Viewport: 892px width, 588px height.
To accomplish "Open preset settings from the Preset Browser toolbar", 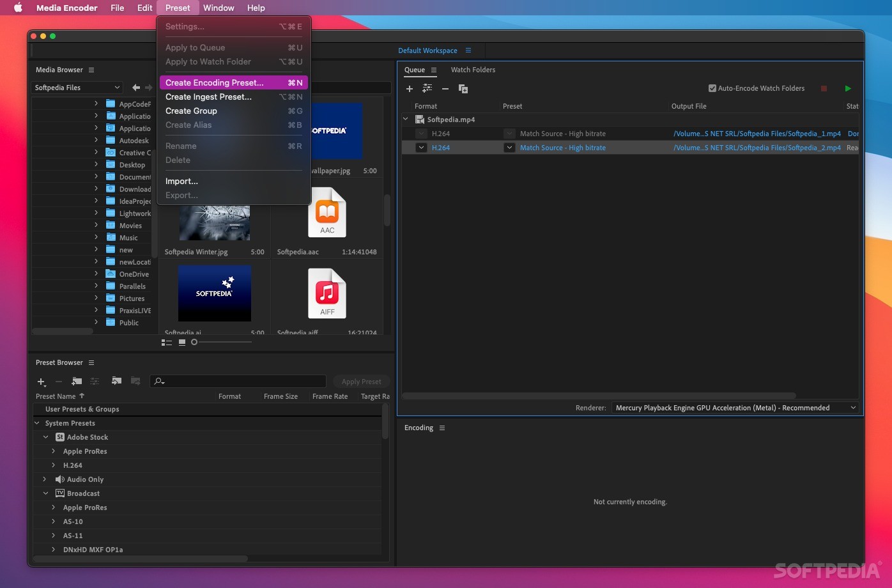I will pos(94,382).
